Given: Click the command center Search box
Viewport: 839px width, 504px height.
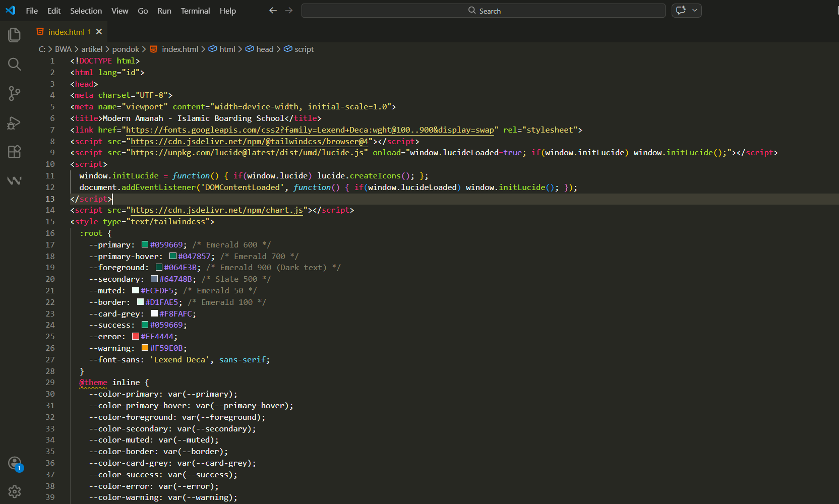Looking at the screenshot, I should [483, 11].
